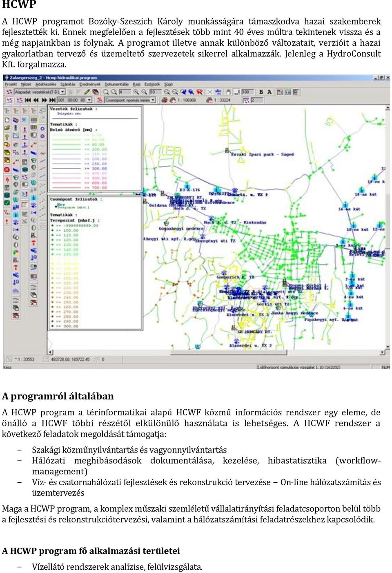Click the status bar coordinates 483728.60; 169722.45
This screenshot has width=392, height=573.
pyautogui.click(x=70, y=359)
